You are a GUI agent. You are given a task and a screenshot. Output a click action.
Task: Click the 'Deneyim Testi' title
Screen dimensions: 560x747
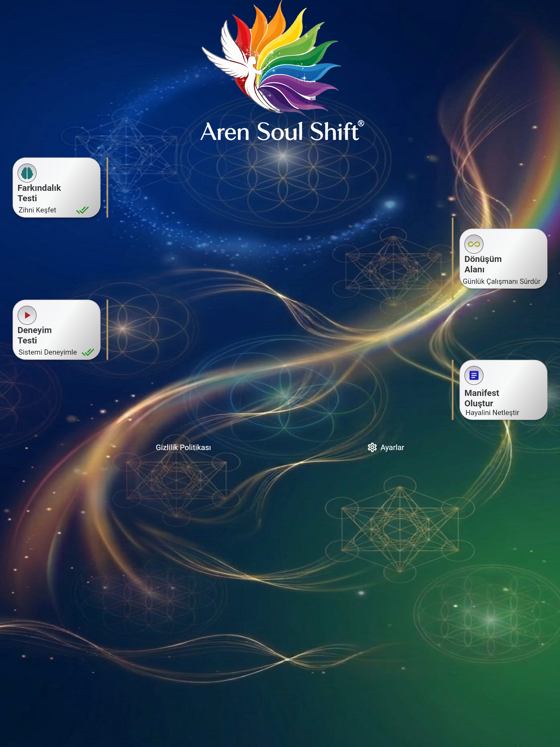(34, 335)
